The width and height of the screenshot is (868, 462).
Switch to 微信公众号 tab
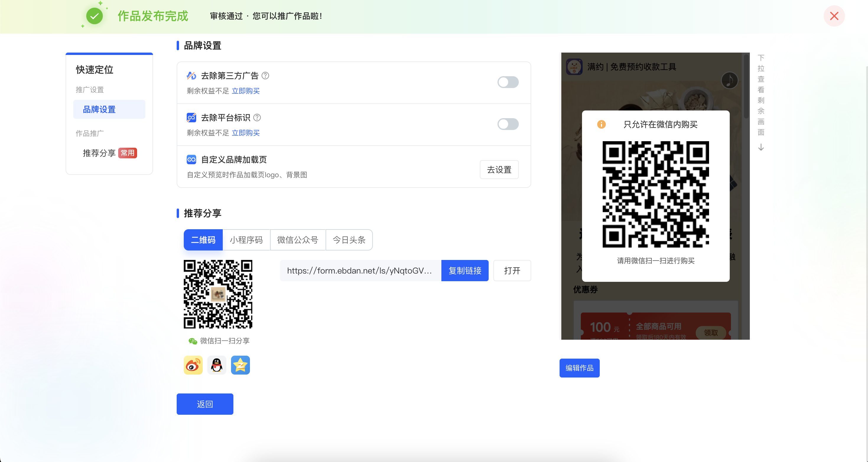[298, 240]
